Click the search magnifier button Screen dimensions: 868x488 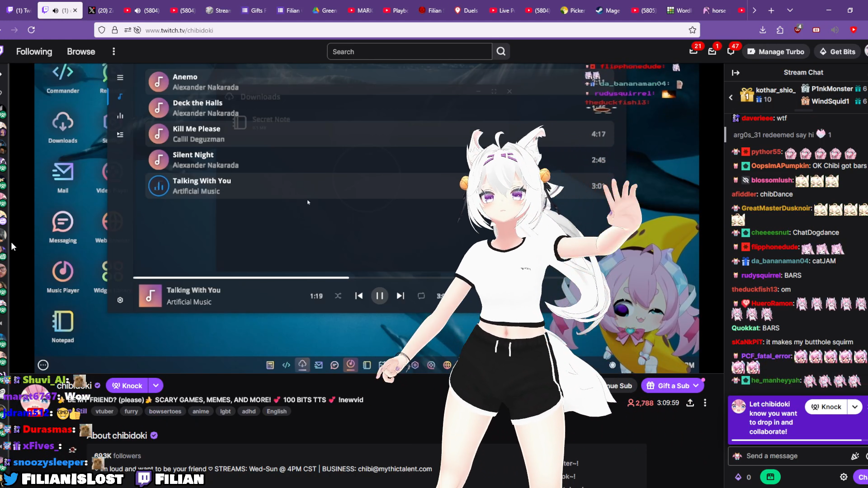(501, 52)
